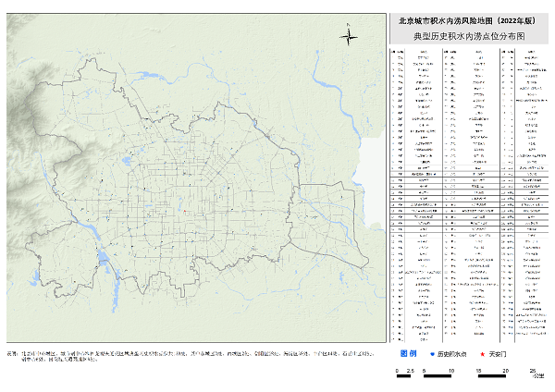
Task: Click the subtitle 典型历史积水内涝点位分布图
Action: 466,35
